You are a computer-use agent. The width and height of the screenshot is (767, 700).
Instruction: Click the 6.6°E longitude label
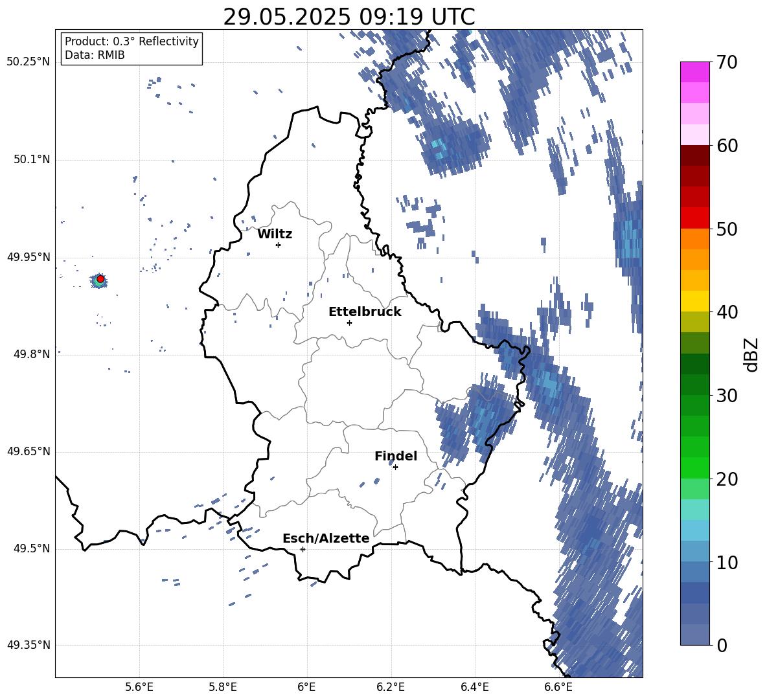click(x=558, y=687)
